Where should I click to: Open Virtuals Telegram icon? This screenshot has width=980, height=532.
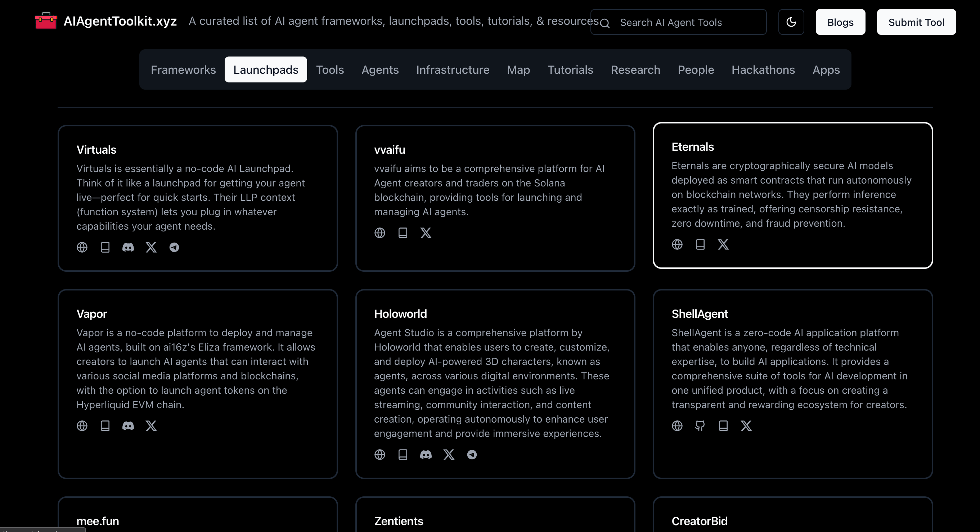pyautogui.click(x=174, y=247)
